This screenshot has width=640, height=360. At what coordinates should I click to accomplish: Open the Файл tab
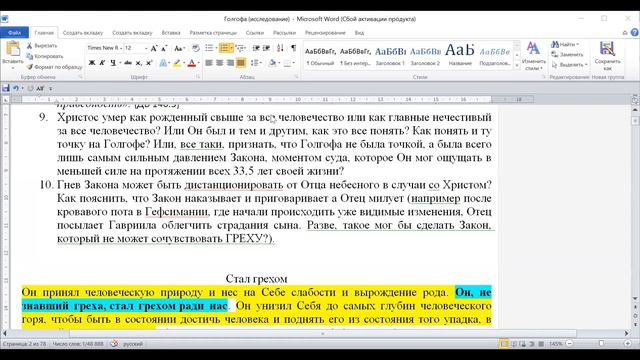pyautogui.click(x=14, y=33)
